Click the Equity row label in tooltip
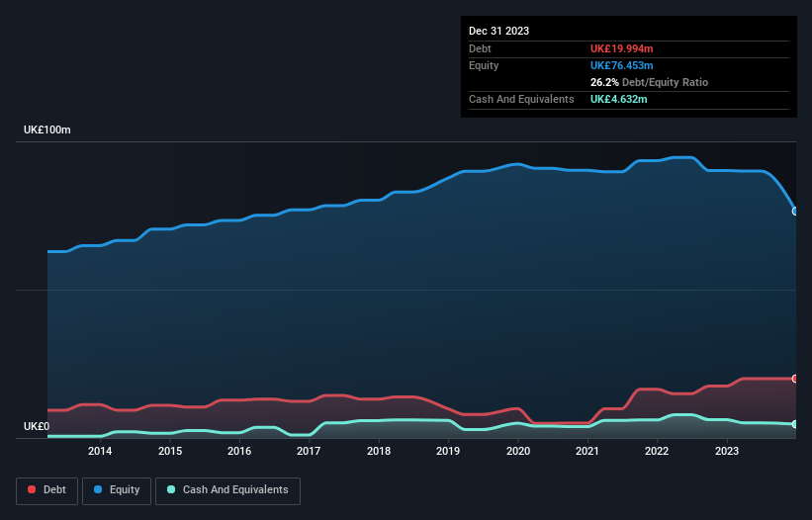This screenshot has height=520, width=812. 484,65
